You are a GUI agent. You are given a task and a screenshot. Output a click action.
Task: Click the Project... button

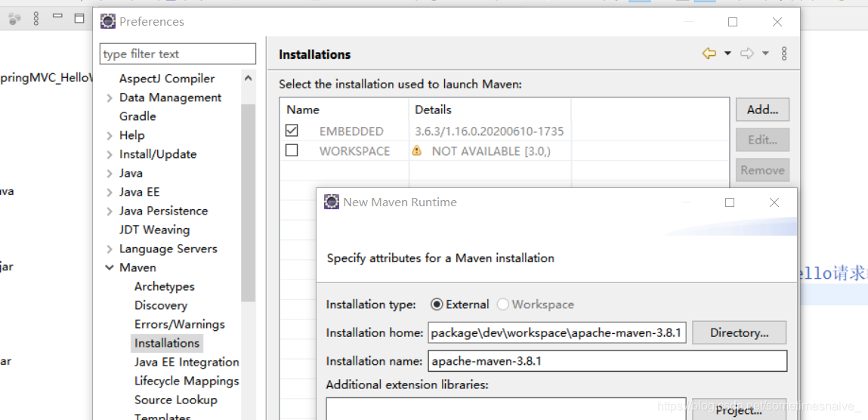(739, 410)
